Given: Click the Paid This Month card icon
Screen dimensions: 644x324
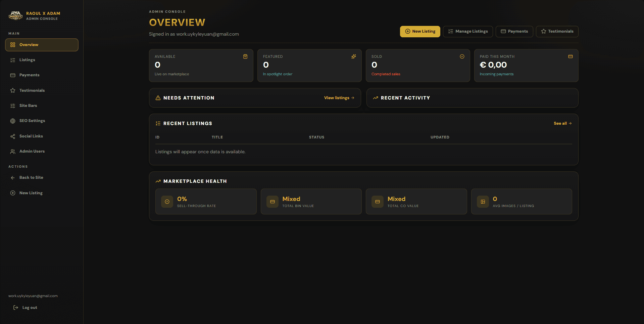Looking at the screenshot, I should click(x=571, y=56).
